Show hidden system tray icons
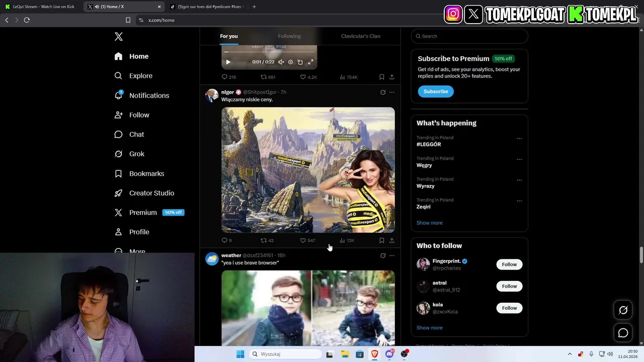 click(x=570, y=354)
